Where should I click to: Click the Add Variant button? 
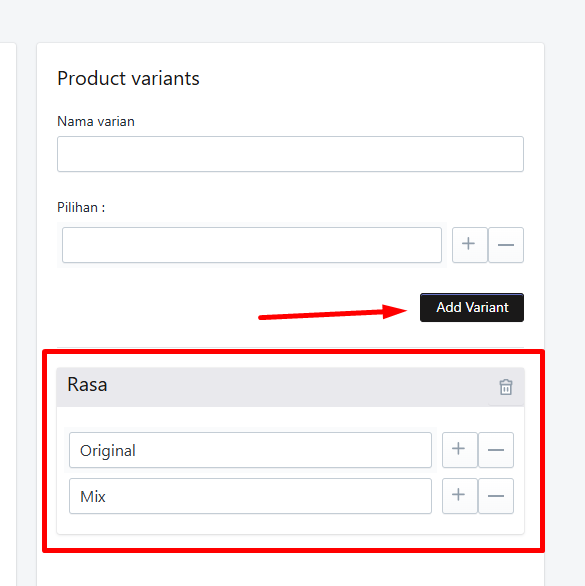coord(472,308)
